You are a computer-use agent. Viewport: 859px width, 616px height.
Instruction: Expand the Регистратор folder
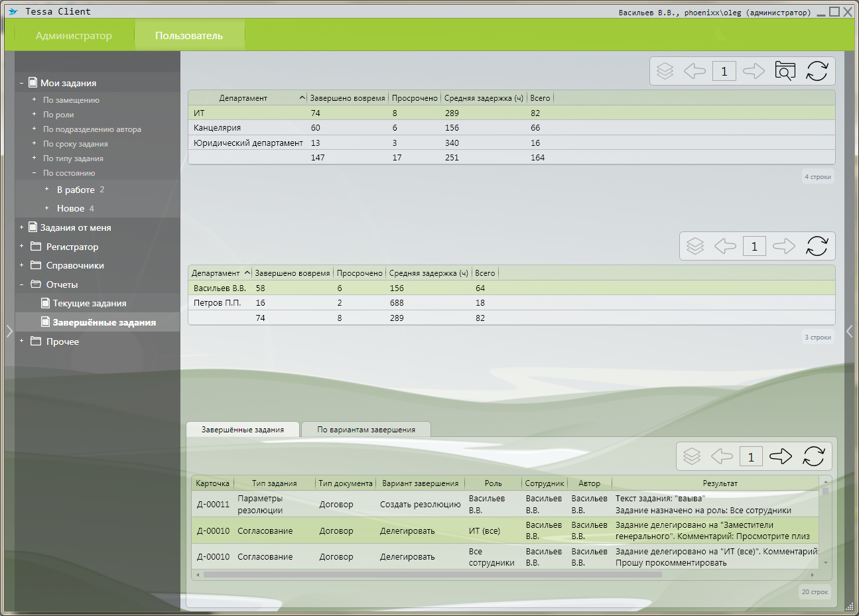click(x=22, y=247)
